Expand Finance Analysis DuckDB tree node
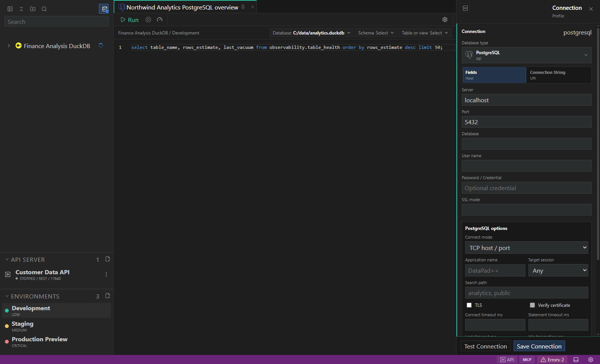Viewport: 600px width, 364px height. click(9, 46)
